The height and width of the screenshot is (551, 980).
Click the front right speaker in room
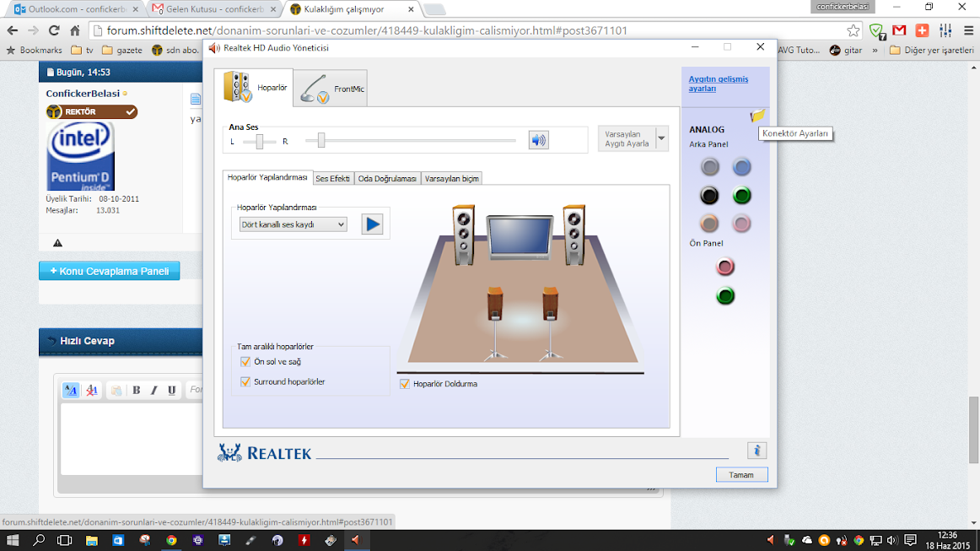tap(573, 235)
